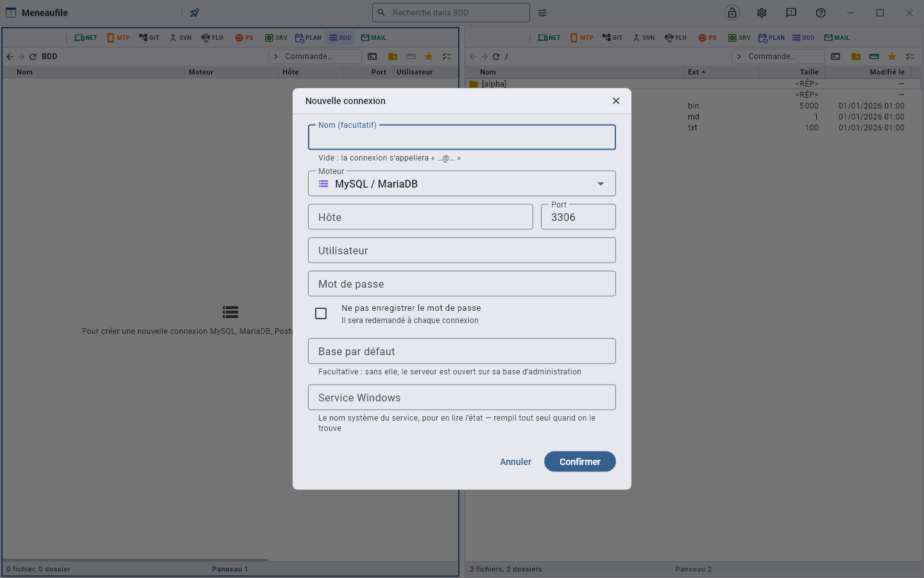Switch left panel to MTP tab
Image resolution: width=924 pixels, height=578 pixels.
[x=119, y=38]
